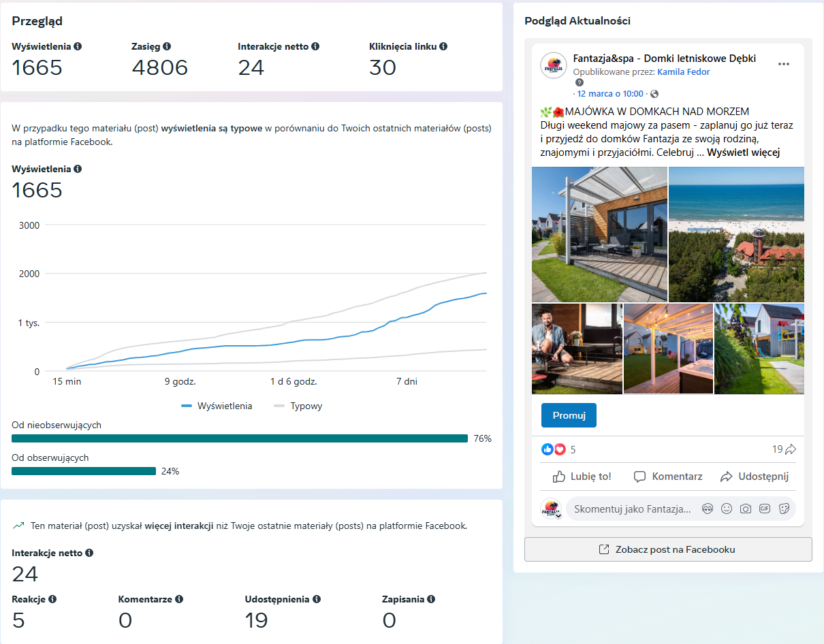Open the beach lighthouse photo thumbnail

pos(736,234)
